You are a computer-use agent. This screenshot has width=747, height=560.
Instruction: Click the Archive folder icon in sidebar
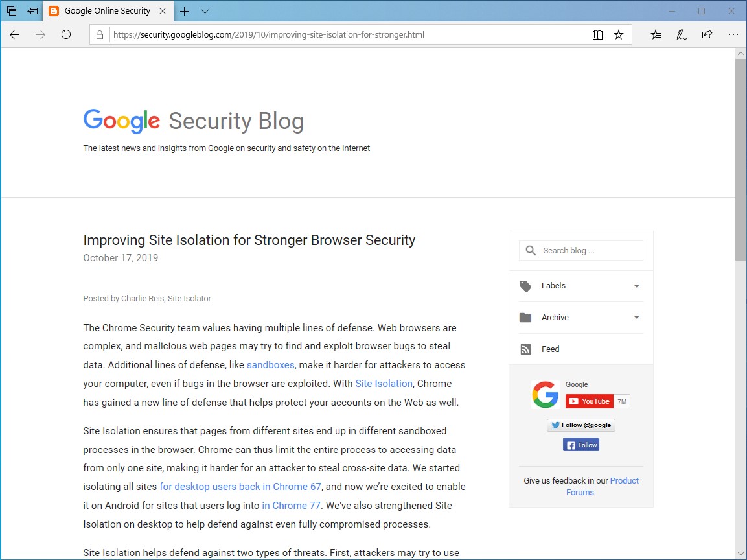pos(525,317)
